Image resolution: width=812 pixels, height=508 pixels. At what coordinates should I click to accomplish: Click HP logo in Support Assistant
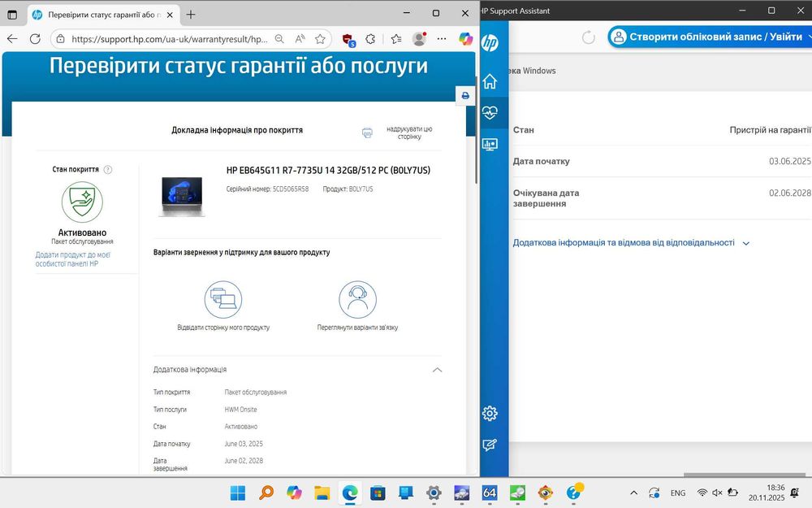click(x=490, y=42)
